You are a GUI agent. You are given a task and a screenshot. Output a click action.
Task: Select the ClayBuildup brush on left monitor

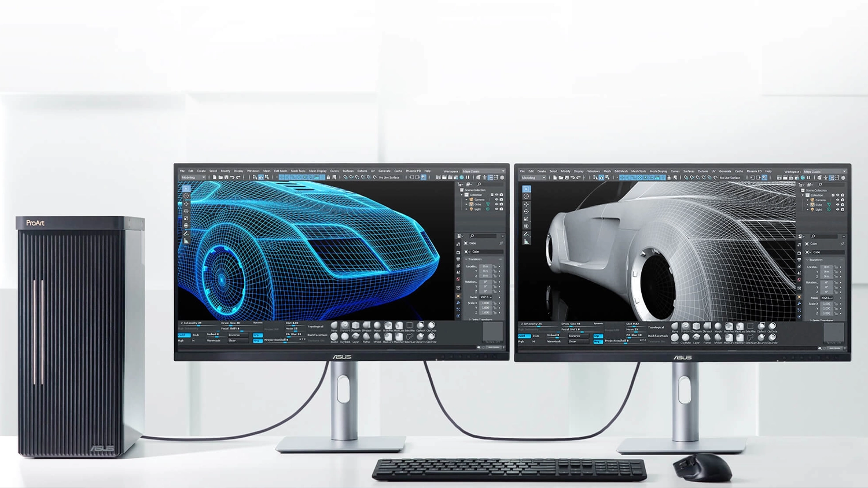pyautogui.click(x=345, y=337)
